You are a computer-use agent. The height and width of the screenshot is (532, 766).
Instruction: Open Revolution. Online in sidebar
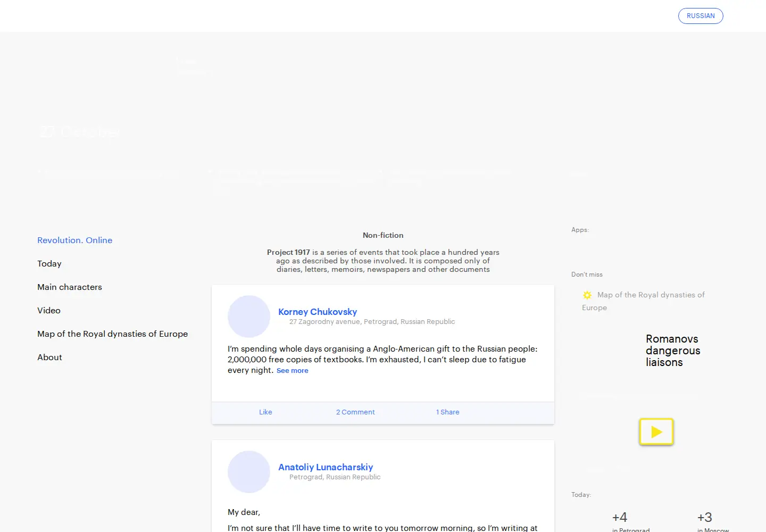coord(74,240)
